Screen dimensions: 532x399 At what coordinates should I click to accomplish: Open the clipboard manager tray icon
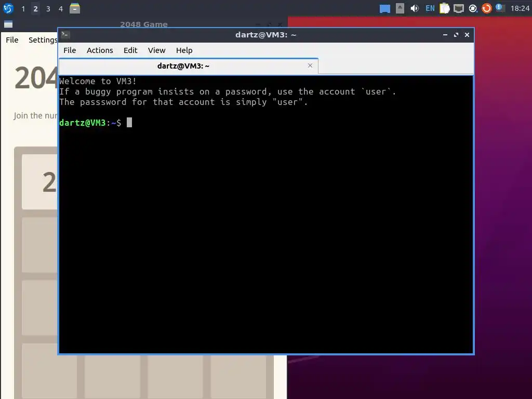[445, 8]
